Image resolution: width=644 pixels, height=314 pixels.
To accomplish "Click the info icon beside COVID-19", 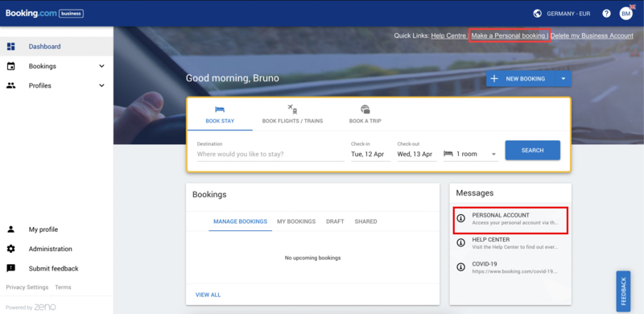I will (x=460, y=267).
